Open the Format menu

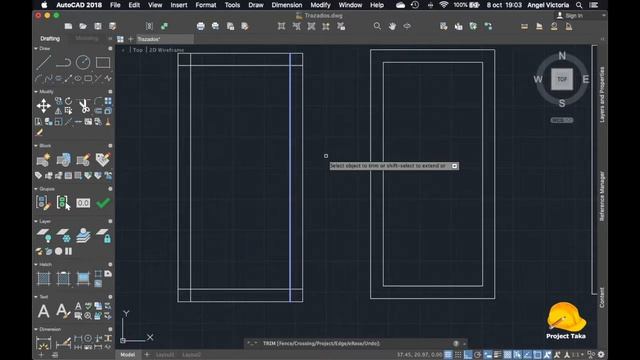(x=206, y=5)
